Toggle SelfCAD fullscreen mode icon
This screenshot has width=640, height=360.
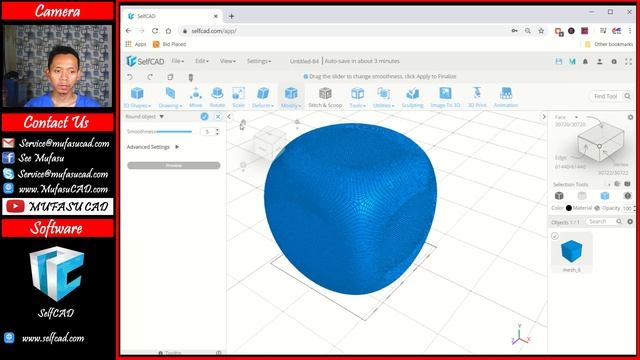(x=629, y=61)
